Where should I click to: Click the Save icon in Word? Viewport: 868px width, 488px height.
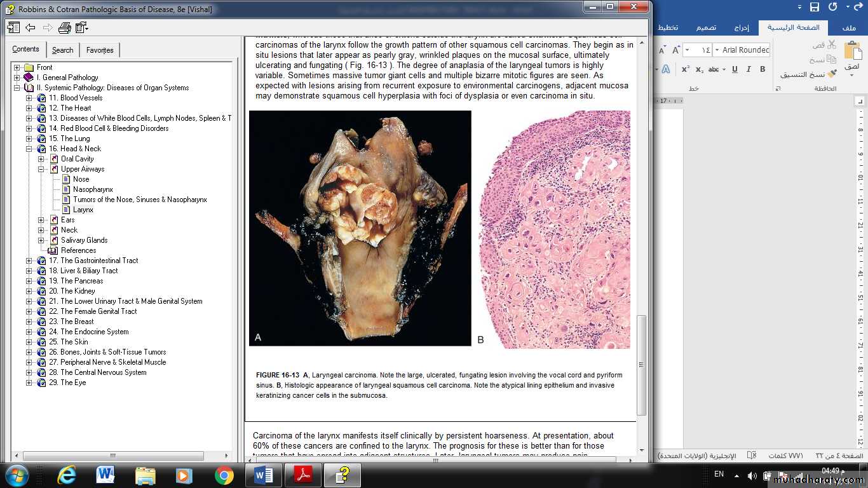(814, 7)
